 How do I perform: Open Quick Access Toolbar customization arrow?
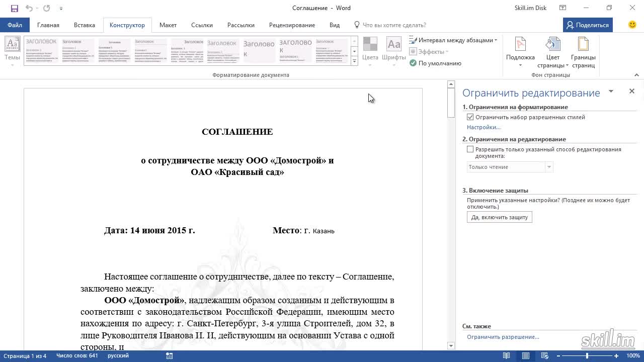pos(61,8)
